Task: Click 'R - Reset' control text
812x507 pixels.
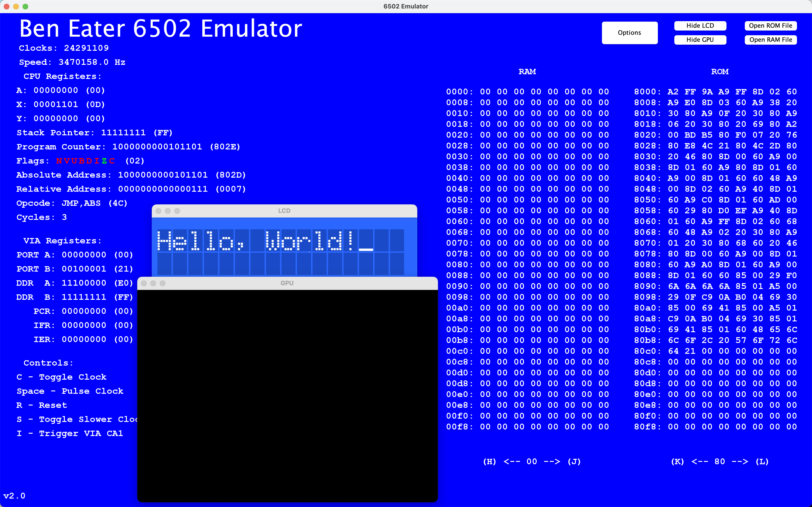Action: click(42, 405)
